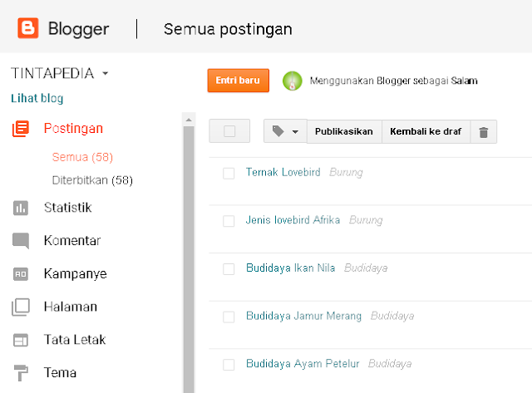The width and height of the screenshot is (532, 393).
Task: Open Statistik via its bar chart icon
Action: [x=21, y=208]
